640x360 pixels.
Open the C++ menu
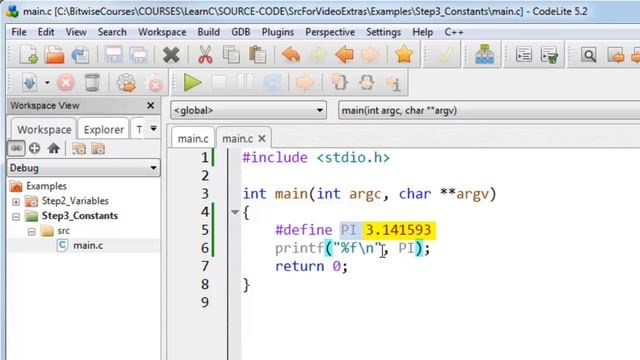point(454,32)
